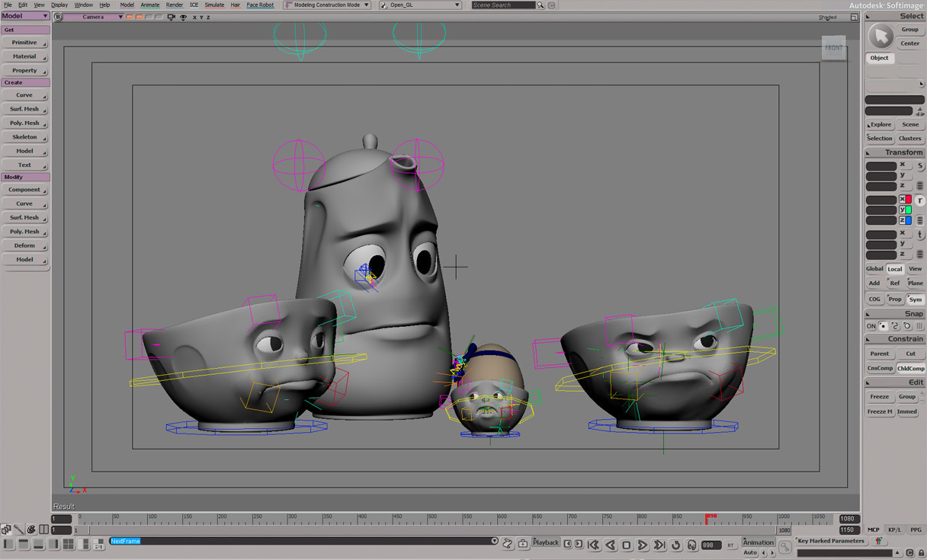The image size is (927, 560).
Task: Open the Open_GL display dropdown
Action: [x=419, y=5]
